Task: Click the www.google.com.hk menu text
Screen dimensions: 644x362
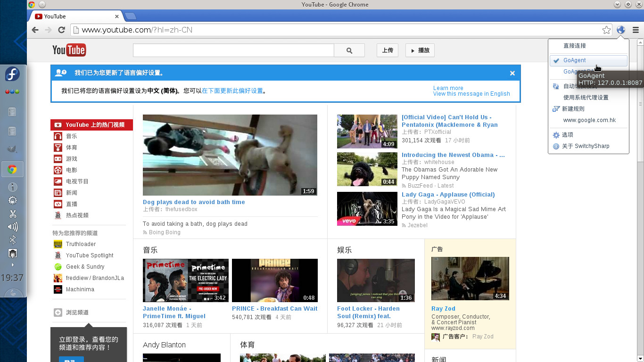Action: [x=589, y=120]
